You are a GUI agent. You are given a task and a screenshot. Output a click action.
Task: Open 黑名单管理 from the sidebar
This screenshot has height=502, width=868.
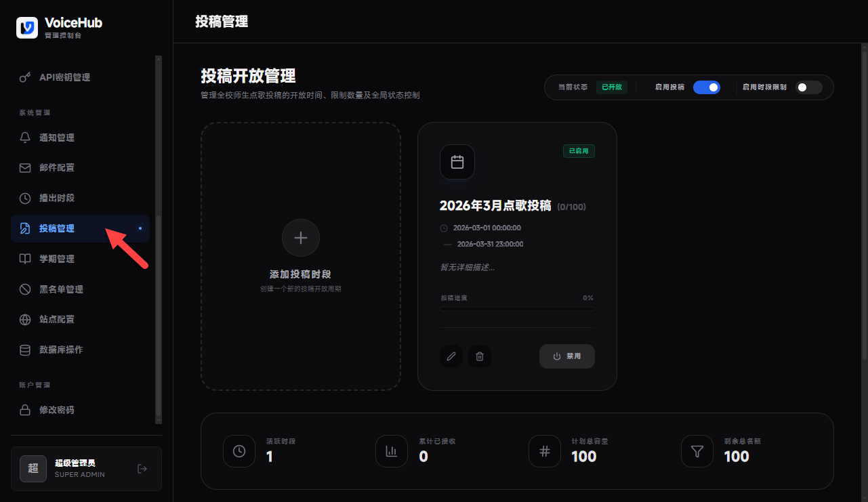click(x=80, y=289)
